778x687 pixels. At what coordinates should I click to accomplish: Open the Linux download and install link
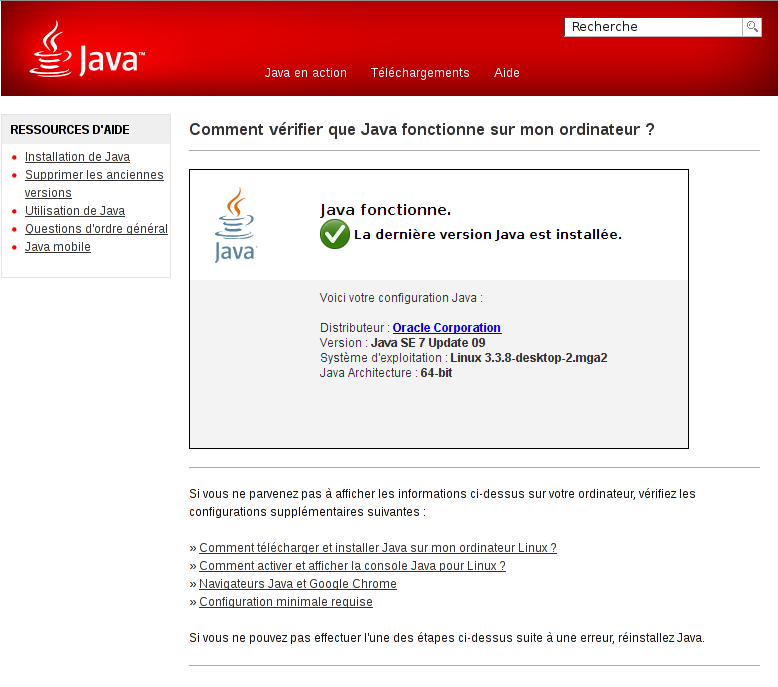click(x=378, y=548)
